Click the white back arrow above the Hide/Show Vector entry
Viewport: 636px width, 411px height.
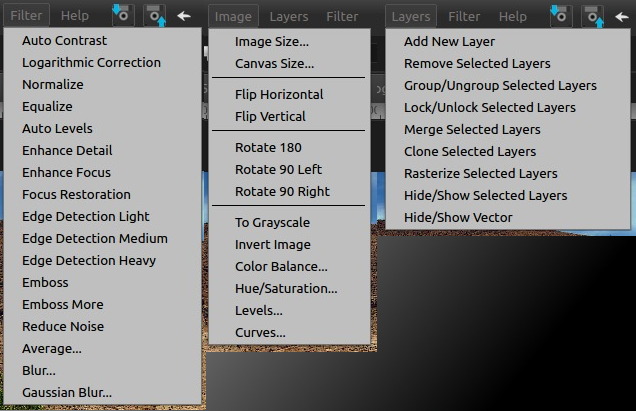tap(621, 17)
